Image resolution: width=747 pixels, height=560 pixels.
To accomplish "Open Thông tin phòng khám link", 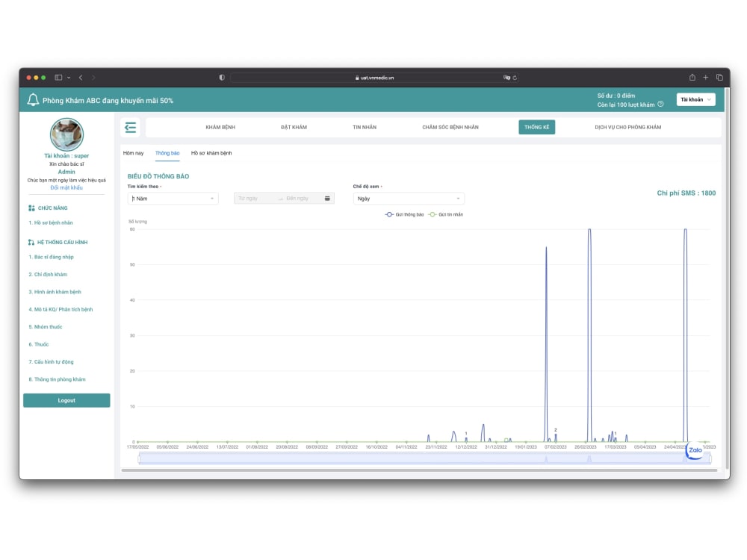I will (x=58, y=379).
